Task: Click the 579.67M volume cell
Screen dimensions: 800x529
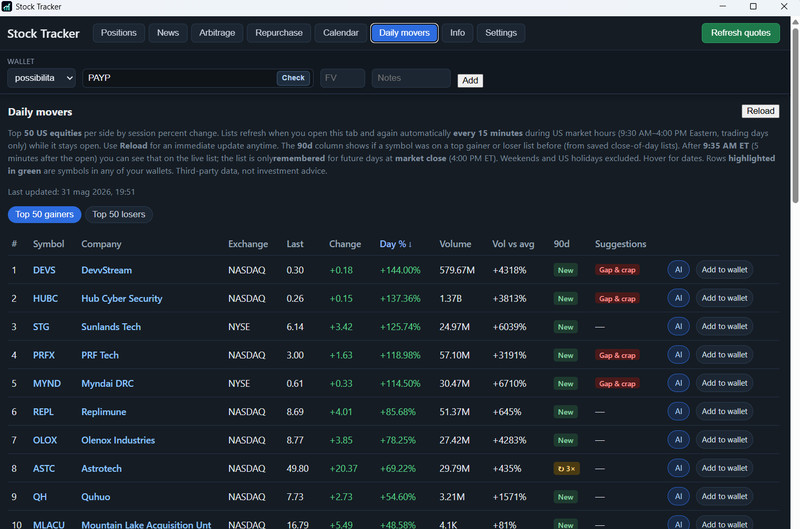Action: pos(457,270)
